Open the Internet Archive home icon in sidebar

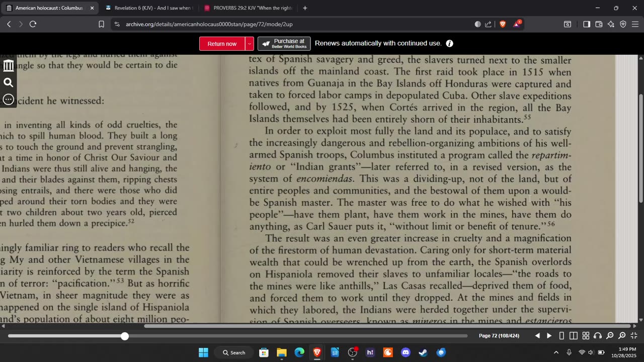[9, 65]
